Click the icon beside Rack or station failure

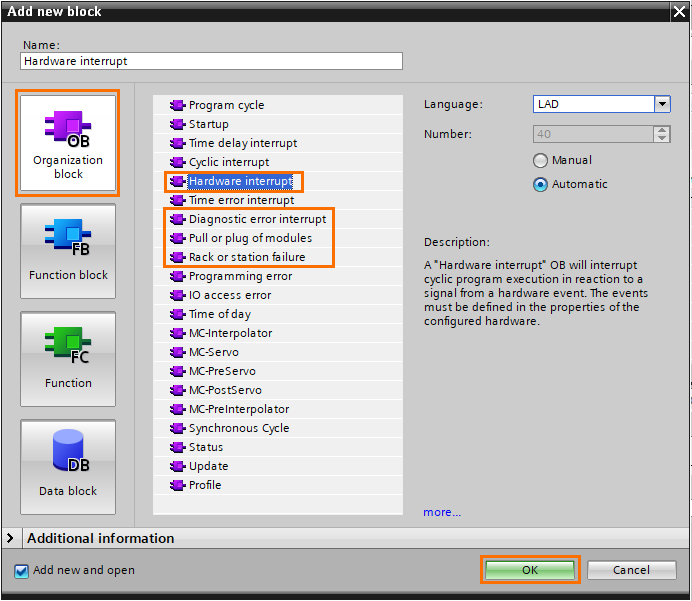point(177,257)
